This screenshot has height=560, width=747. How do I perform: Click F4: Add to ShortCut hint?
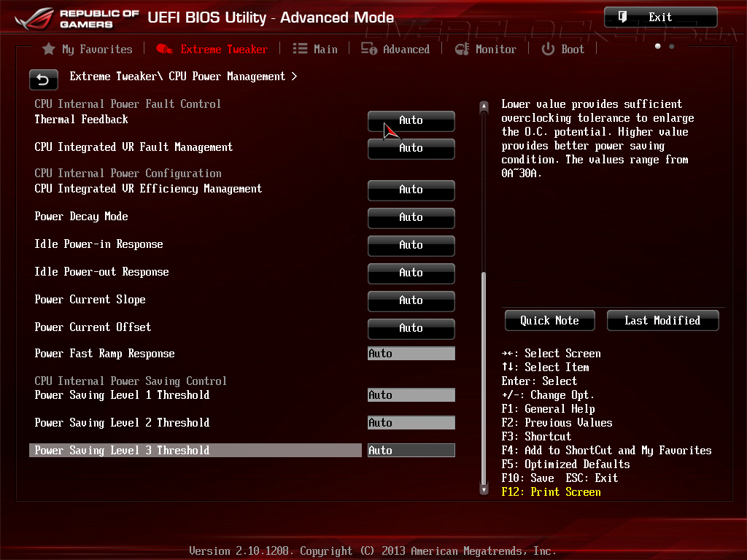pos(606,451)
